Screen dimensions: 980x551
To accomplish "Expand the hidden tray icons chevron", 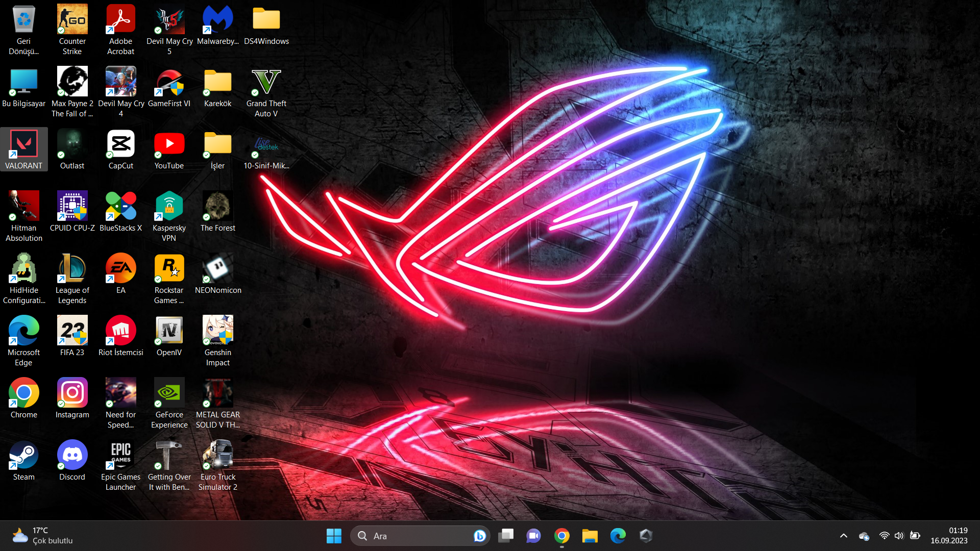I will (x=844, y=536).
